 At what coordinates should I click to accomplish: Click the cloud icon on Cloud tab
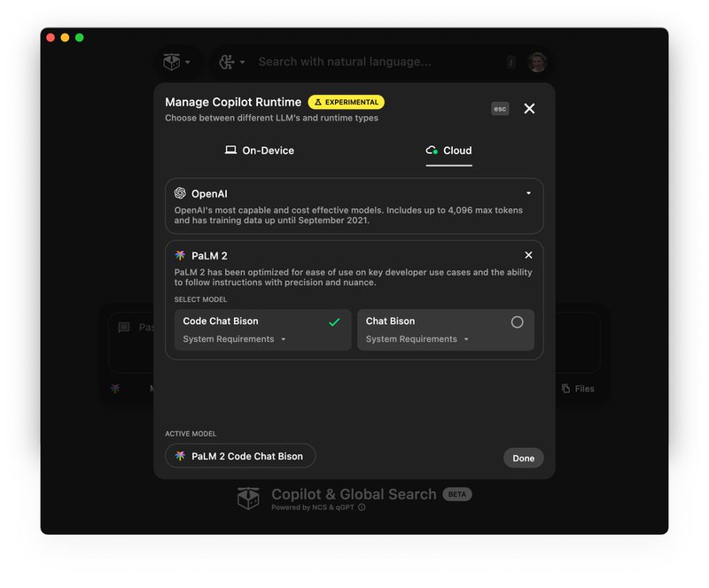point(432,150)
